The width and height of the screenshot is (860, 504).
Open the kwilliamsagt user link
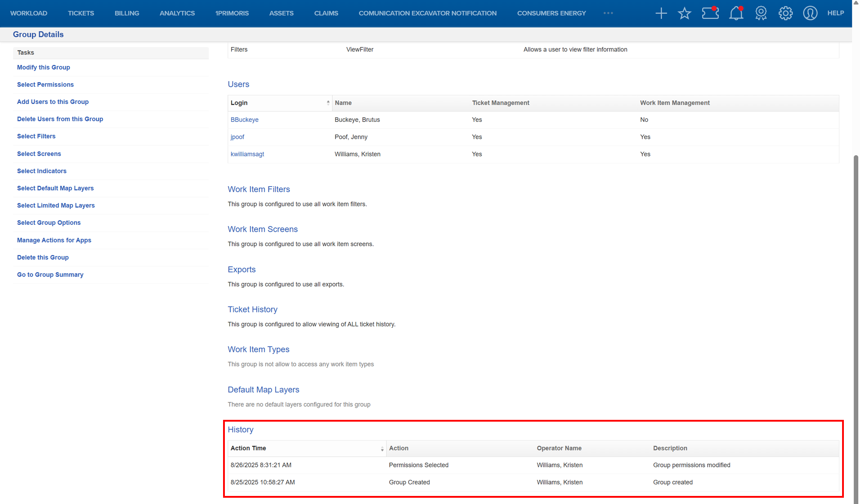click(x=247, y=154)
